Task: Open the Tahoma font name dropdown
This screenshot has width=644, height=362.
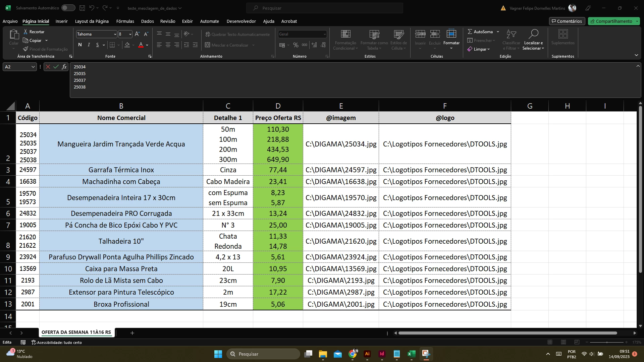Action: click(115, 34)
